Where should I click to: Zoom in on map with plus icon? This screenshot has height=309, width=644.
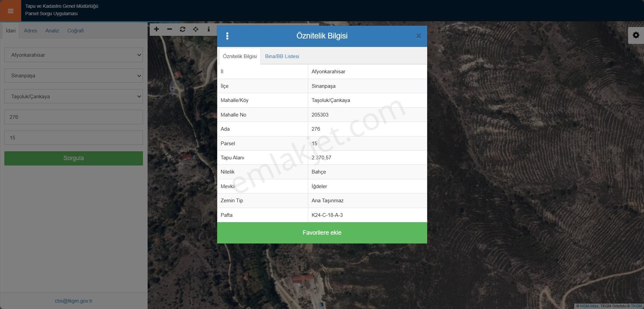pyautogui.click(x=156, y=29)
